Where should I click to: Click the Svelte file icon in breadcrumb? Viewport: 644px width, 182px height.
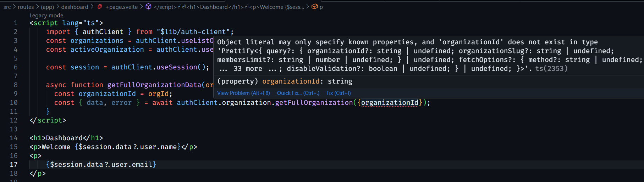click(x=100, y=7)
